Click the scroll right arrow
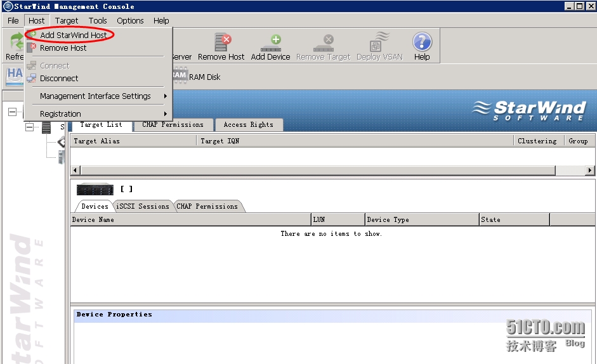 click(x=590, y=170)
